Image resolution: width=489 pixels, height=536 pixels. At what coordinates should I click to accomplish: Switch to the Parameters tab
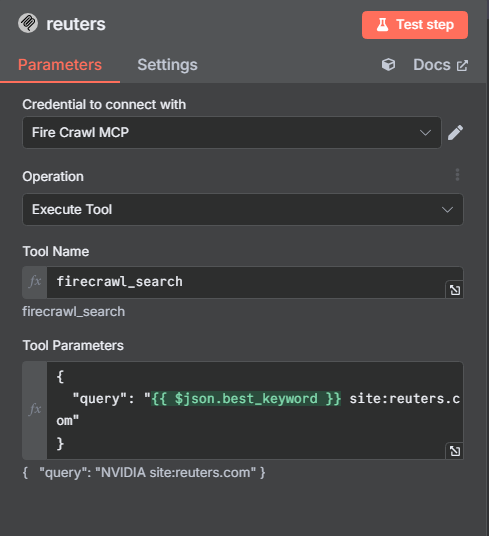(x=60, y=65)
